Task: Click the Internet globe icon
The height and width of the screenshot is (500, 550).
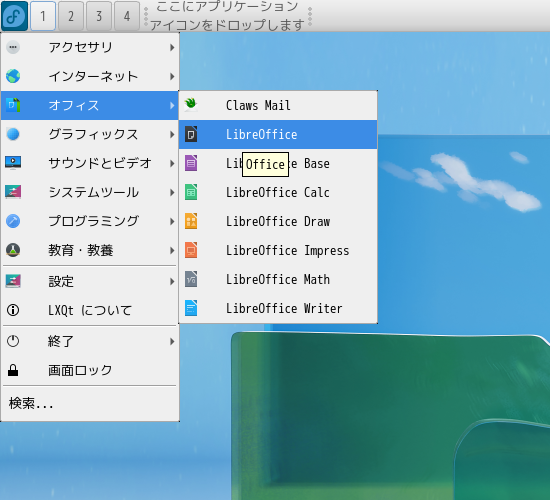Action: pyautogui.click(x=13, y=76)
